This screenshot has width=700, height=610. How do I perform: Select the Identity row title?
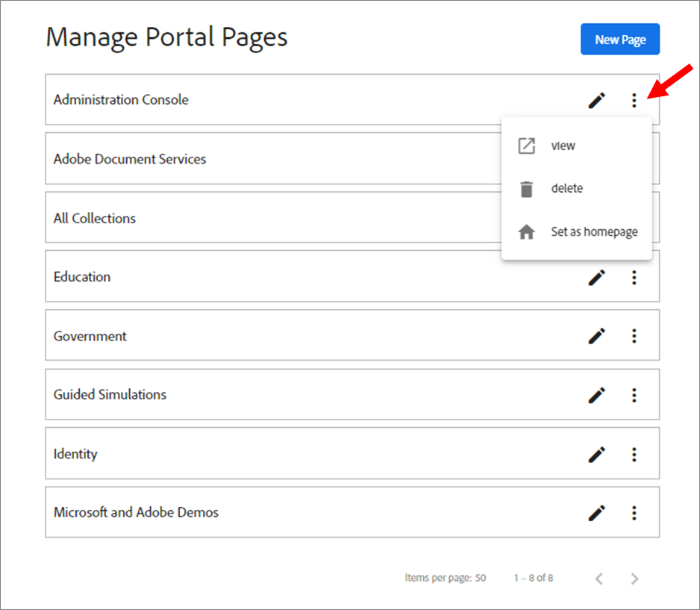click(x=75, y=454)
